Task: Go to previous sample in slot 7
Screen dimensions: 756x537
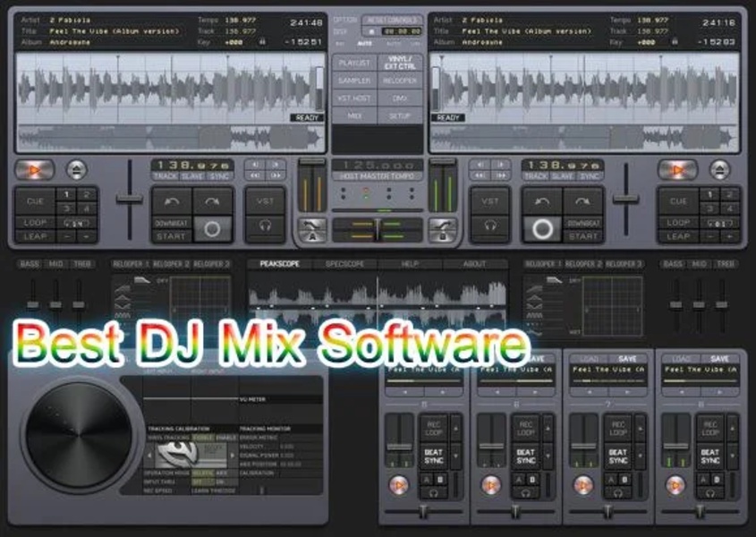Action: click(590, 392)
